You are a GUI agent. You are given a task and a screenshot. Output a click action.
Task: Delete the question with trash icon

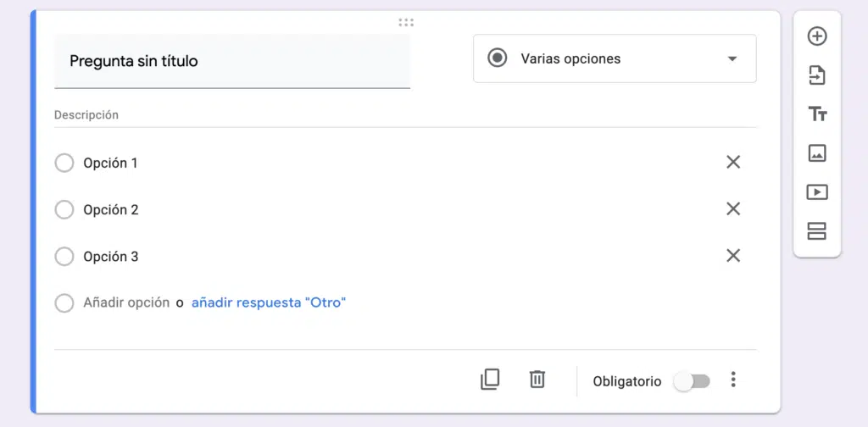pos(537,380)
